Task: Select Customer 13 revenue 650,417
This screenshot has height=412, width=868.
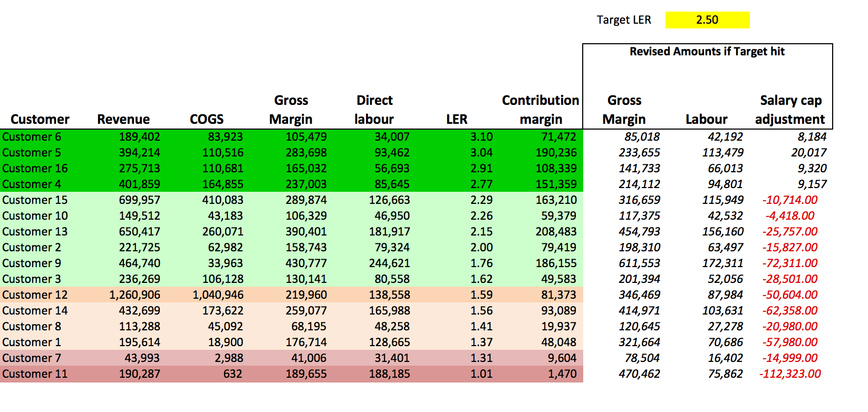Action: [139, 232]
